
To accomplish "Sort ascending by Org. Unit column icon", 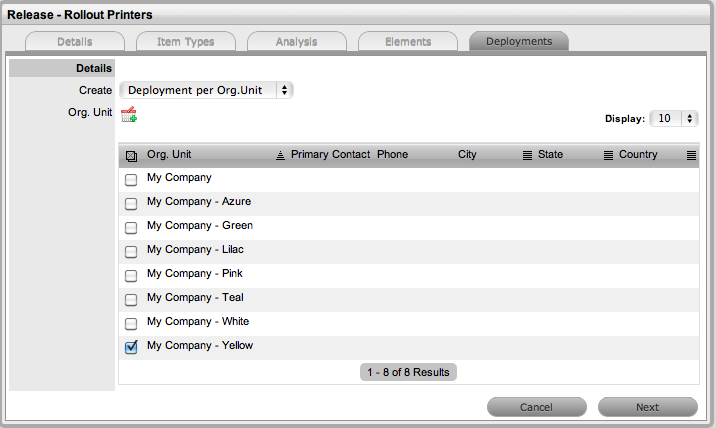I will (x=280, y=156).
